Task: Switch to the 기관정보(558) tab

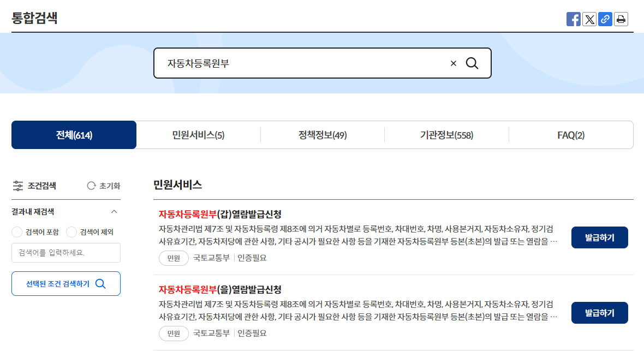Action: (x=446, y=134)
